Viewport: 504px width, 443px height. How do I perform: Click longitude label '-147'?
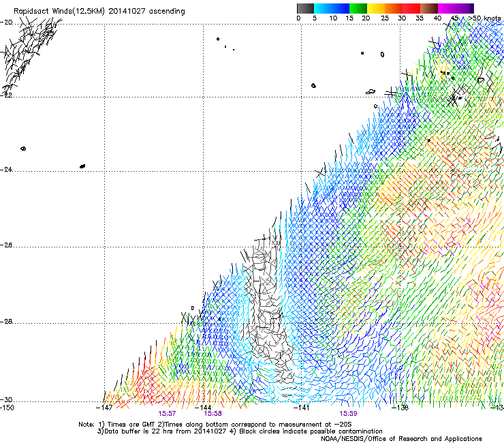tap(104, 408)
